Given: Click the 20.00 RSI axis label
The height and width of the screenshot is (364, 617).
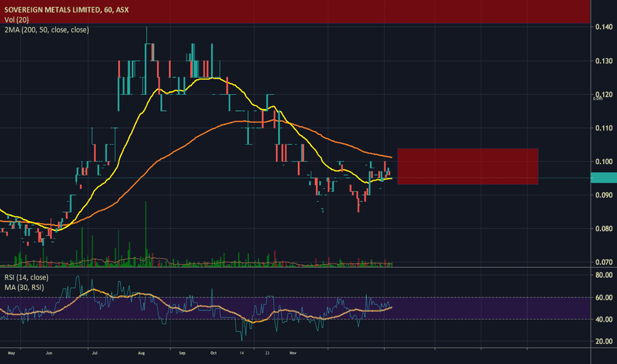Looking at the screenshot, I should pyautogui.click(x=604, y=341).
